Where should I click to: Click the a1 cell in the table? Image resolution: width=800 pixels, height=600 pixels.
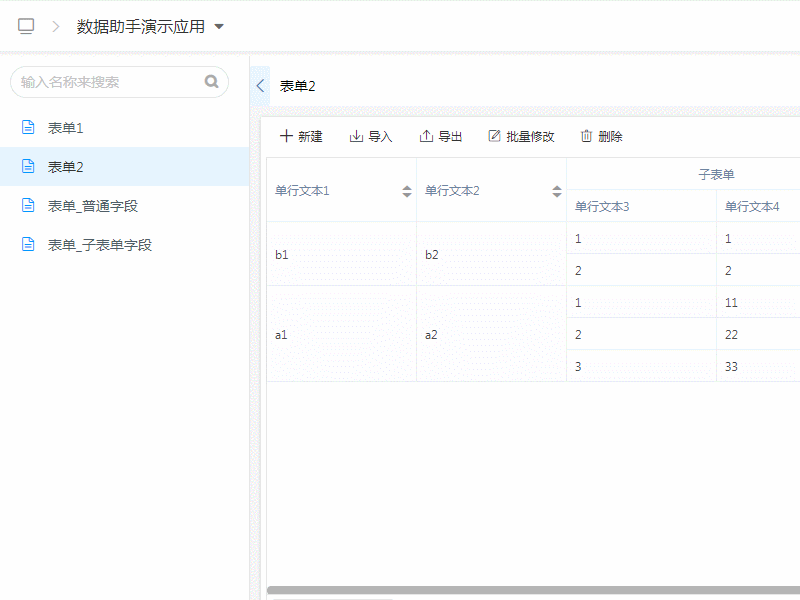tap(281, 335)
